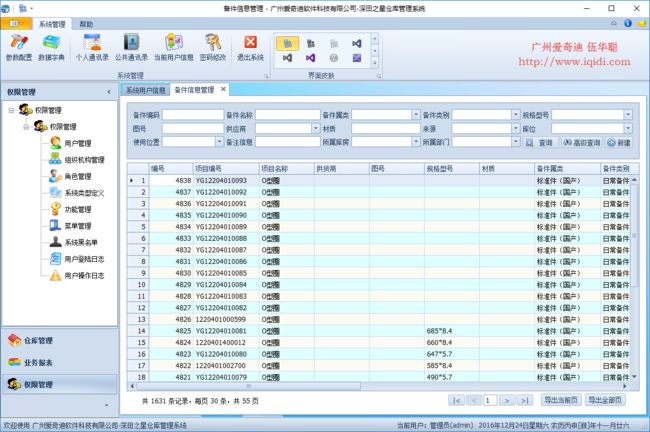Open 用户操作日志 in the tree
The width and height of the screenshot is (650, 432).
[x=87, y=274]
